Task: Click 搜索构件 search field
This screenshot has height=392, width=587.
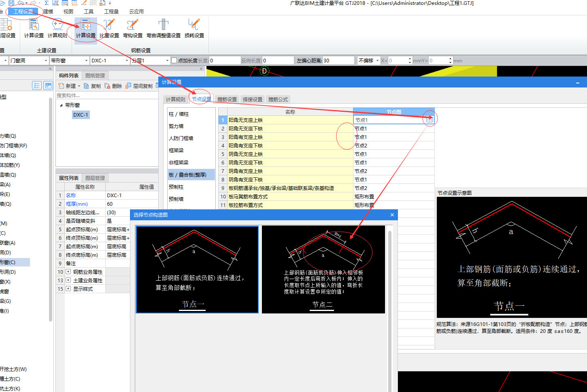Action: tap(107, 95)
